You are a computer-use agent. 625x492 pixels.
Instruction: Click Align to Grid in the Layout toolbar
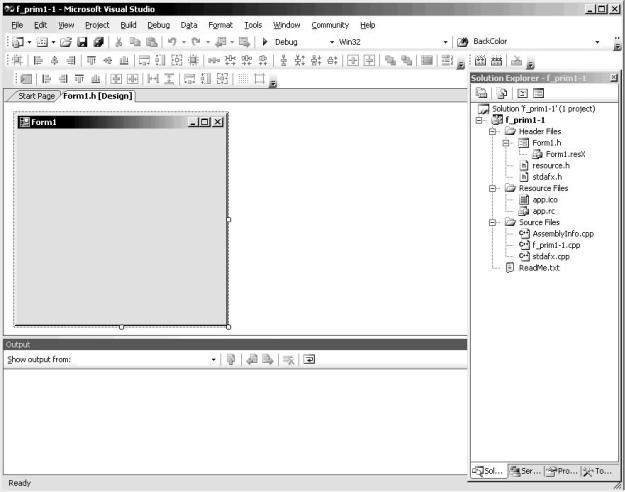pos(17,60)
